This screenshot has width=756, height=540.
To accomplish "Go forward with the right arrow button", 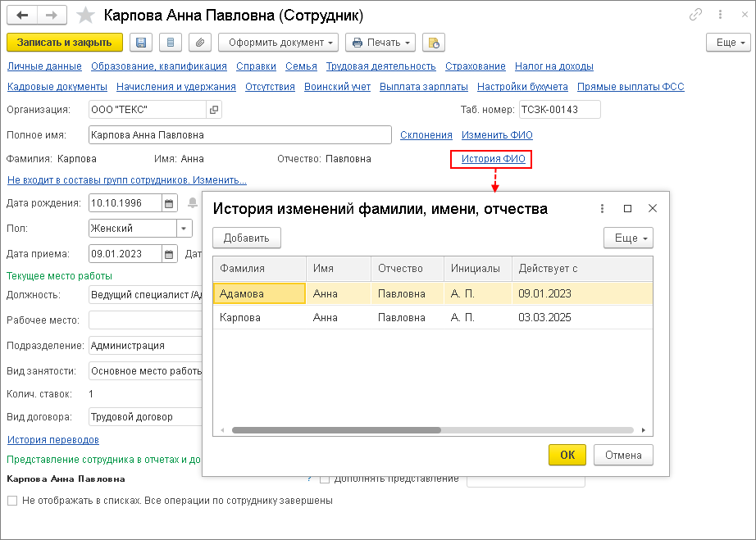I will tap(52, 16).
